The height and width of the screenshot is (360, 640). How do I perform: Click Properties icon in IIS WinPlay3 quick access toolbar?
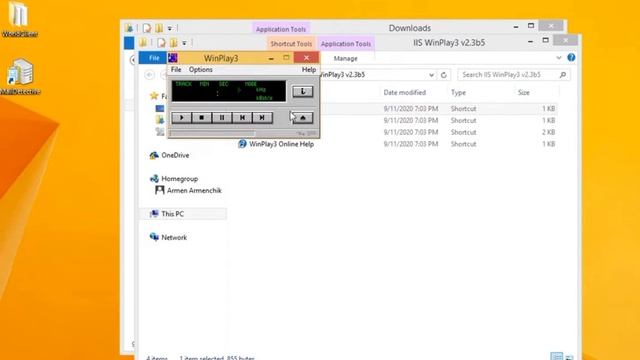pos(161,42)
